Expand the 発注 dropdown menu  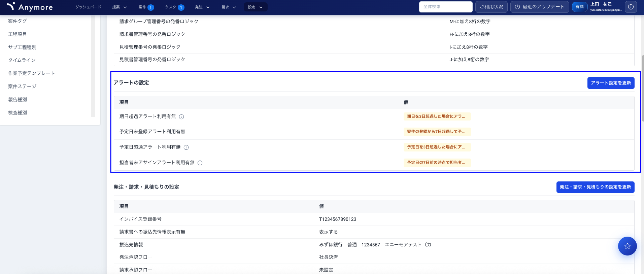(202, 7)
